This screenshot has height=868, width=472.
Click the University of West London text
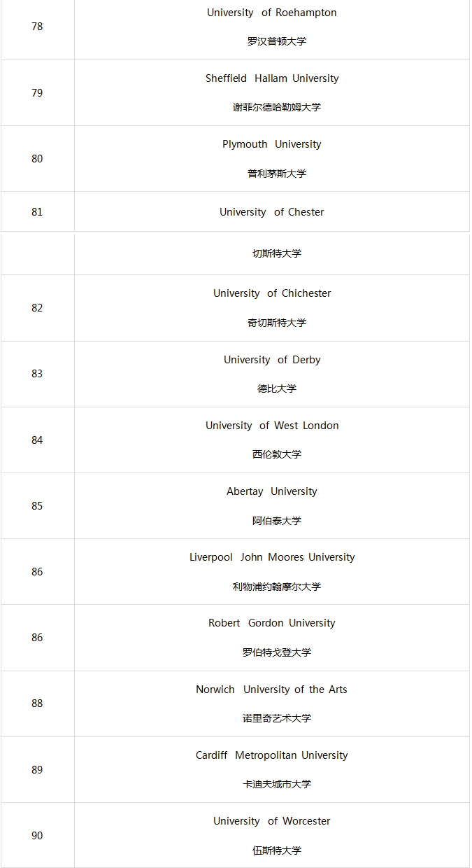pos(271,426)
